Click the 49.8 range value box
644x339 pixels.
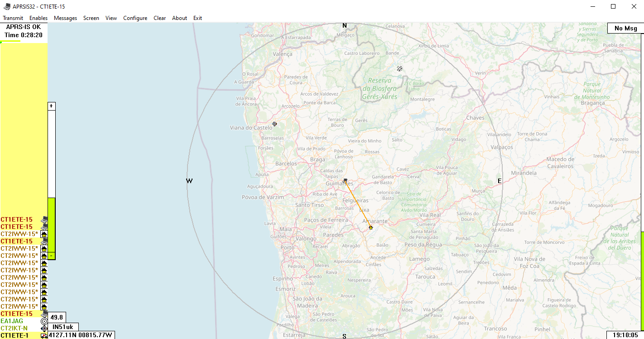57,317
